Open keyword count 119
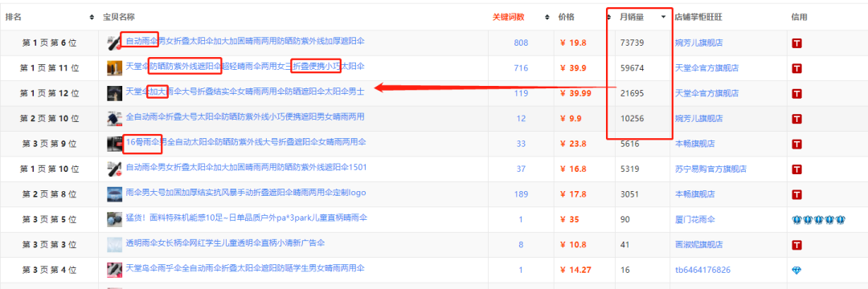868x289 pixels. 521,93
